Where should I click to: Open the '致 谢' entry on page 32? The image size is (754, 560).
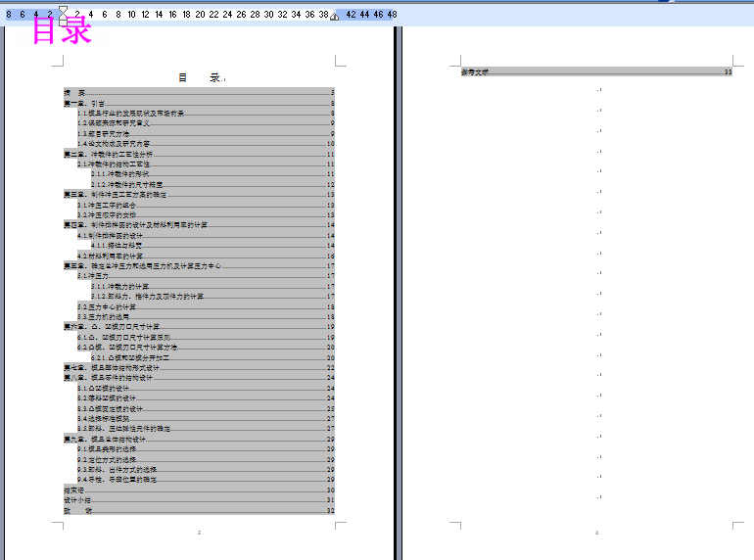click(x=199, y=510)
